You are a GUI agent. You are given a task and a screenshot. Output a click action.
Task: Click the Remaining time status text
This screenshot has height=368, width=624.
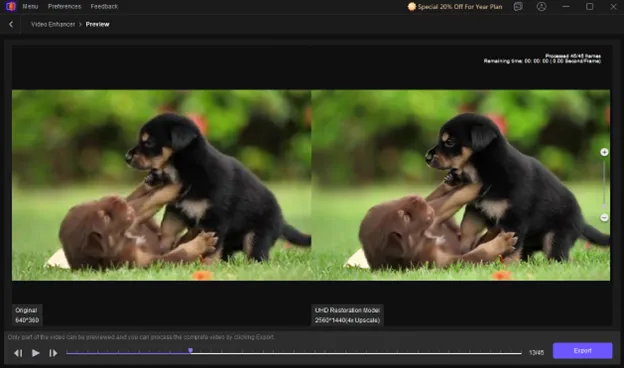tap(542, 61)
